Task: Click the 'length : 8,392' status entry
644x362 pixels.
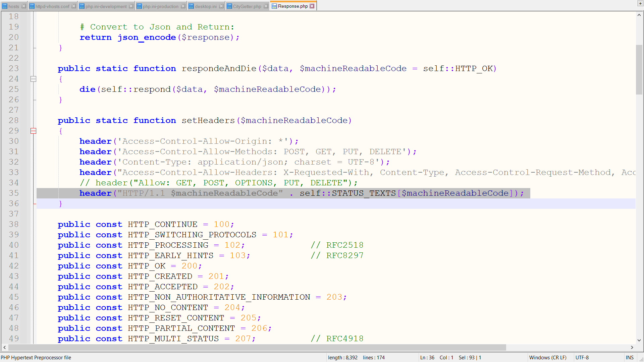Action: [x=343, y=358]
